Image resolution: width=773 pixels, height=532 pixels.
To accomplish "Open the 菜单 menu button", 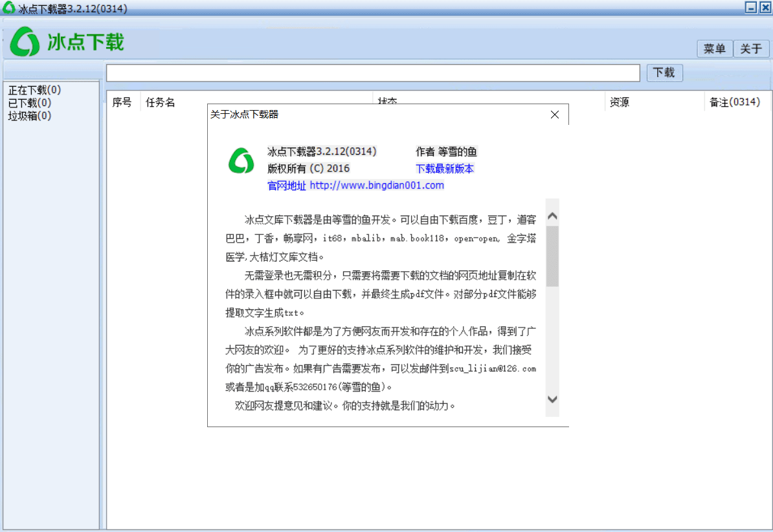I will pos(714,49).
